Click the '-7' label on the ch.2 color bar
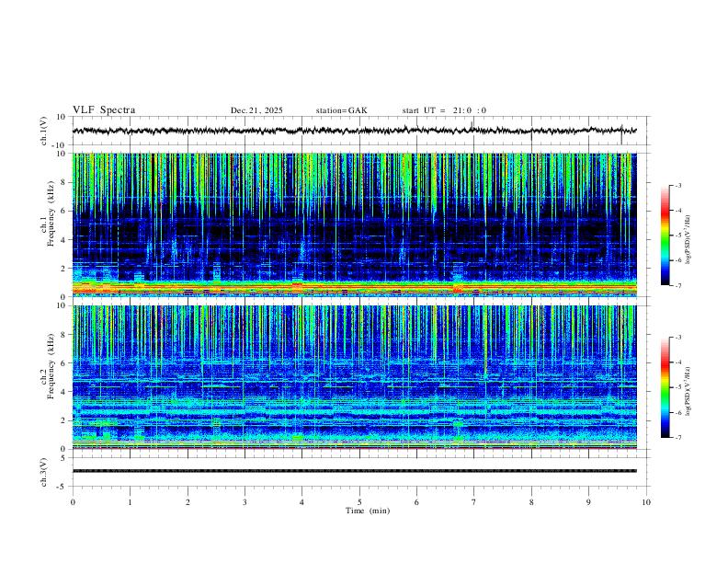The image size is (728, 563). [678, 438]
